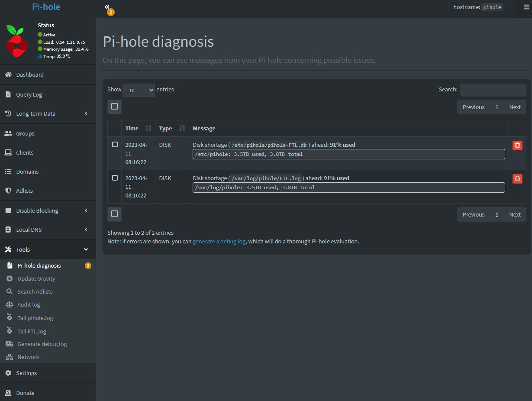This screenshot has height=401, width=532.
Task: Click the Dashboard home icon
Action: [x=8, y=75]
